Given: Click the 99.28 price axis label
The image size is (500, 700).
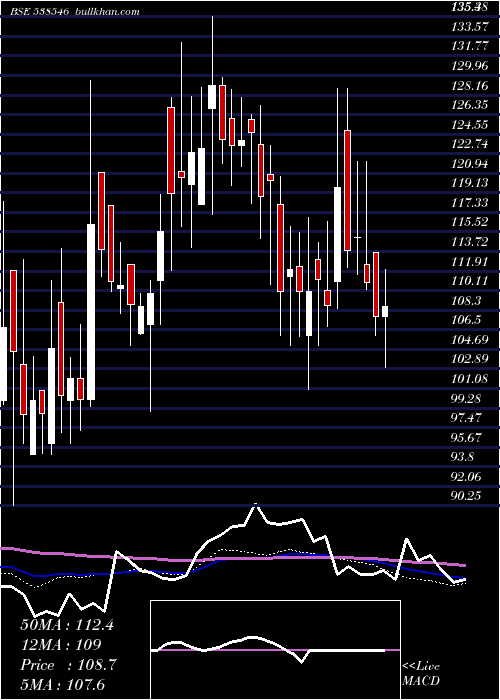Looking at the screenshot, I should point(467,398).
